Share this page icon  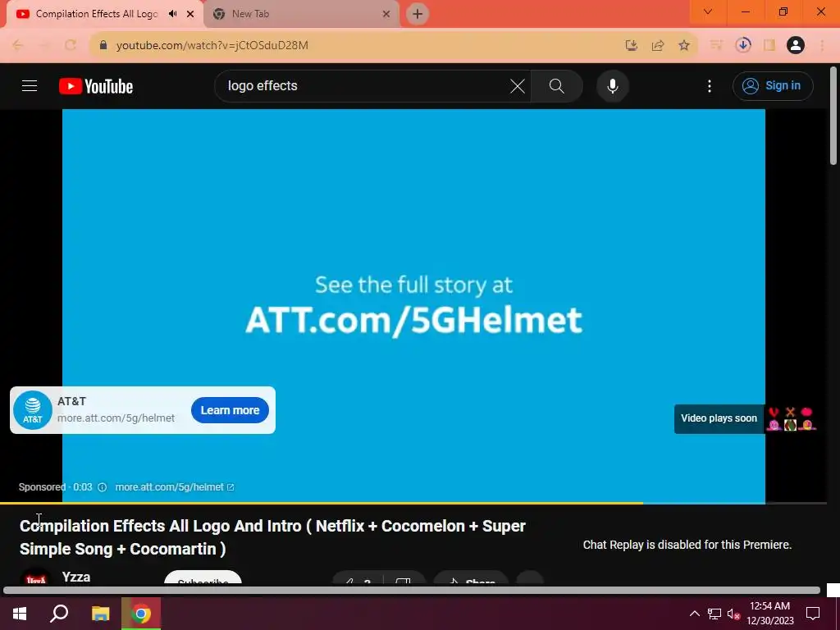click(x=657, y=46)
